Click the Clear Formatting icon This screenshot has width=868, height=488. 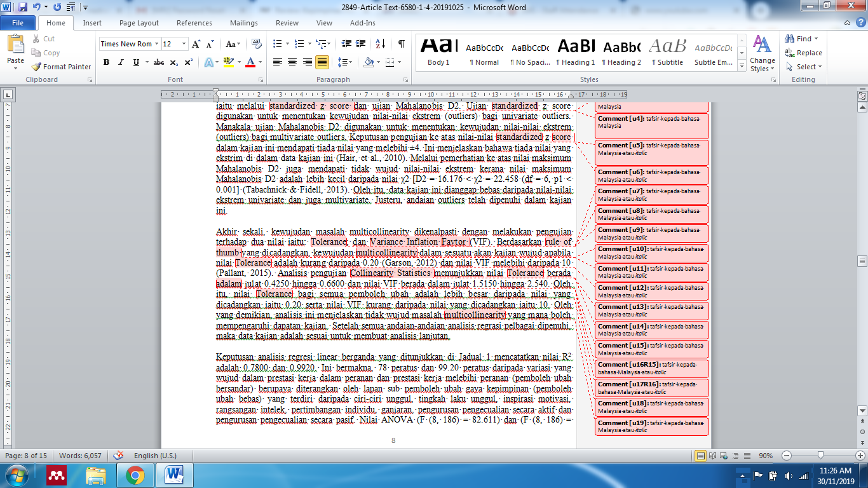point(257,44)
